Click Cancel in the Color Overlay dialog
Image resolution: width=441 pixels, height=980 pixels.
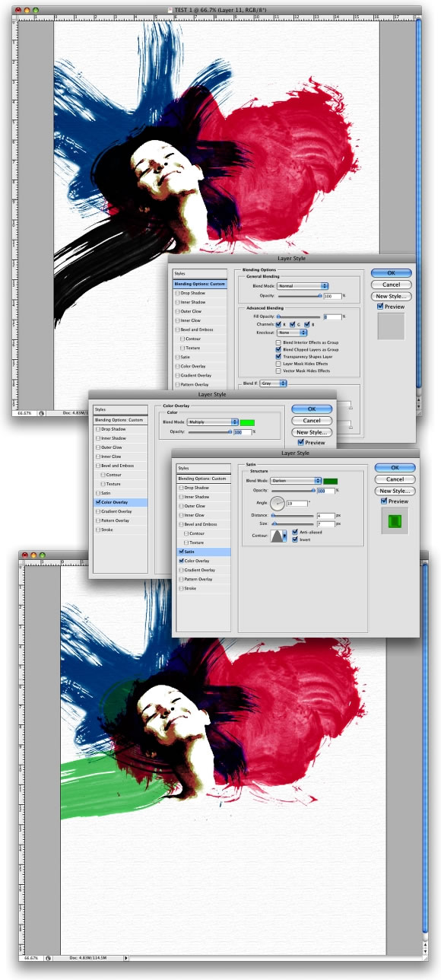pyautogui.click(x=312, y=420)
